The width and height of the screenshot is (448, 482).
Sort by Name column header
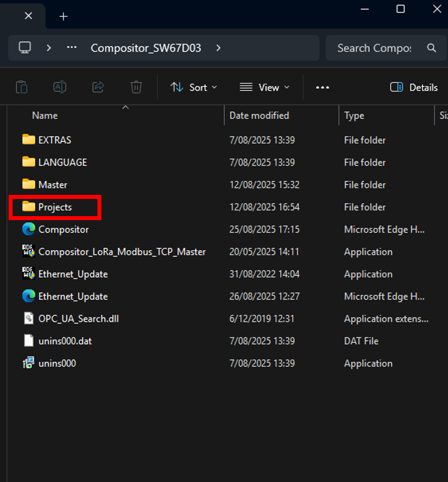(x=45, y=115)
